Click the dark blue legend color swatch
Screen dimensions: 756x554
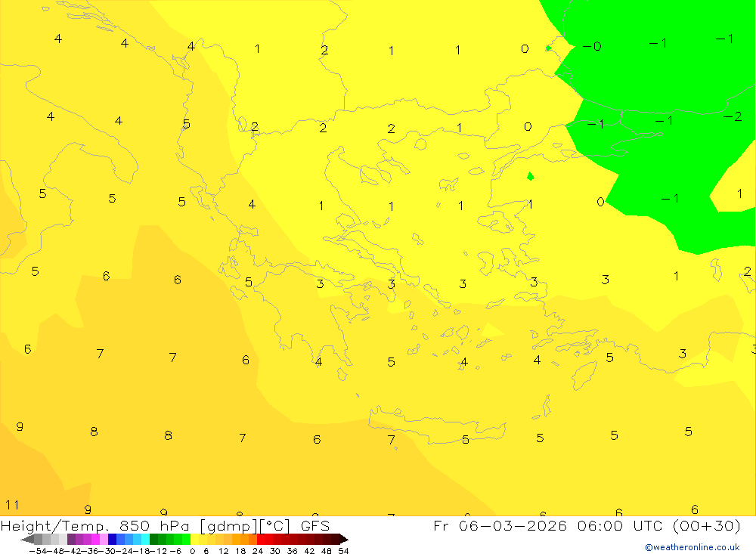(112, 540)
